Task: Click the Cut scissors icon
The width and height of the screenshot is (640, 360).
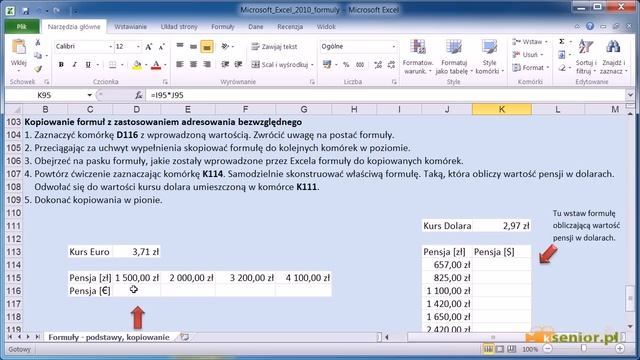Action: (x=38, y=42)
